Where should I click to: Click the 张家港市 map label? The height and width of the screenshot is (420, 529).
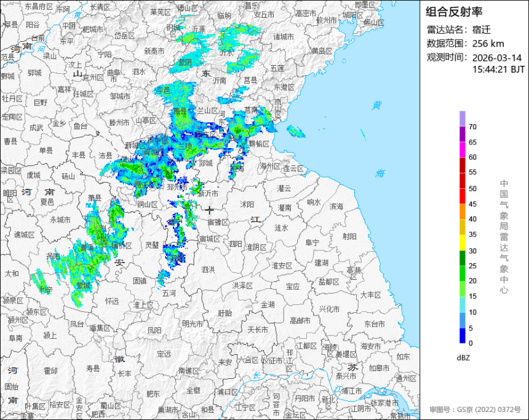pyautogui.click(x=384, y=403)
